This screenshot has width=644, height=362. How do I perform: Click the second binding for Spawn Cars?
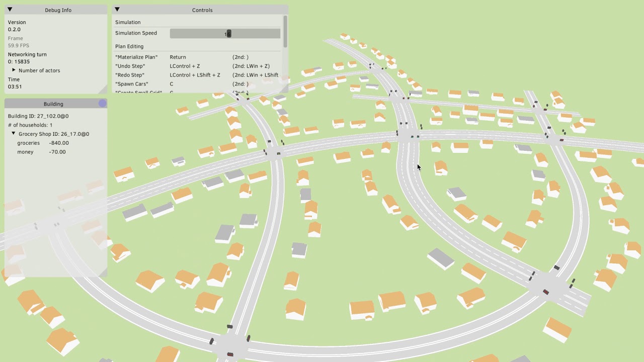pos(240,84)
